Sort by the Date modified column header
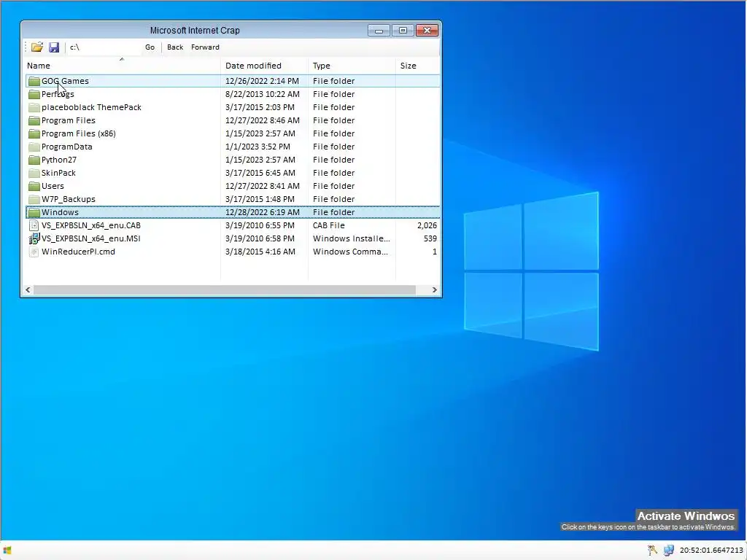 [x=264, y=66]
